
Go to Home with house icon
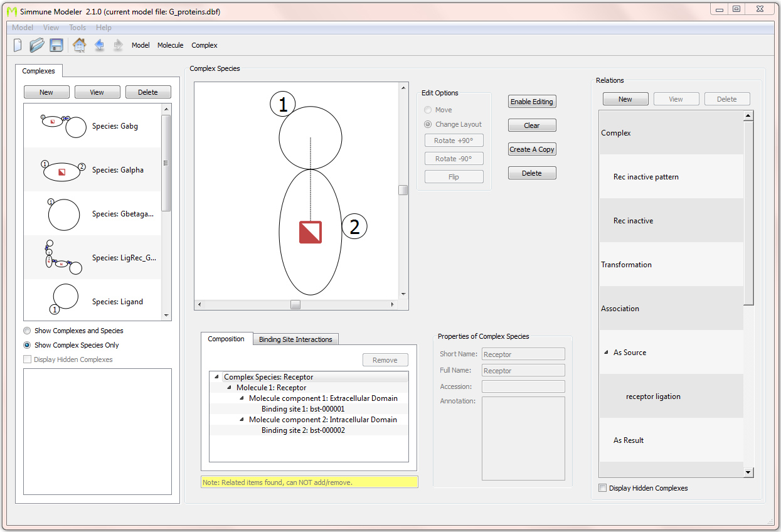tap(79, 45)
